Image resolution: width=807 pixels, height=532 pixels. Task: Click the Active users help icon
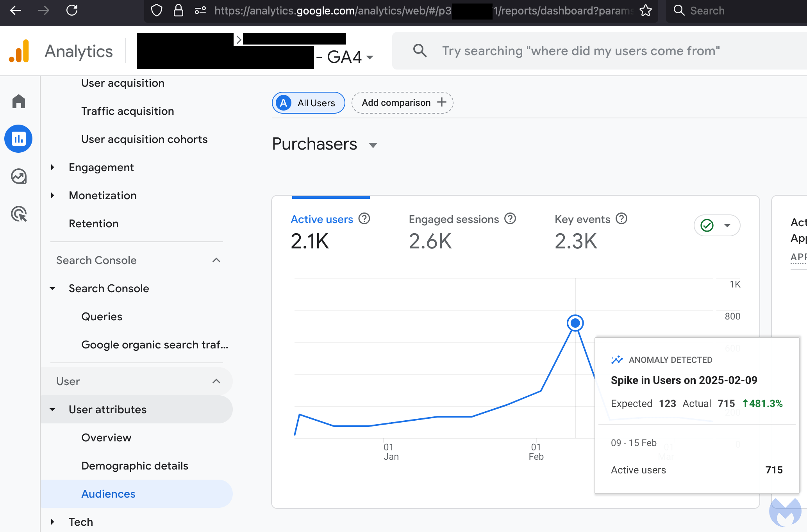(x=364, y=219)
